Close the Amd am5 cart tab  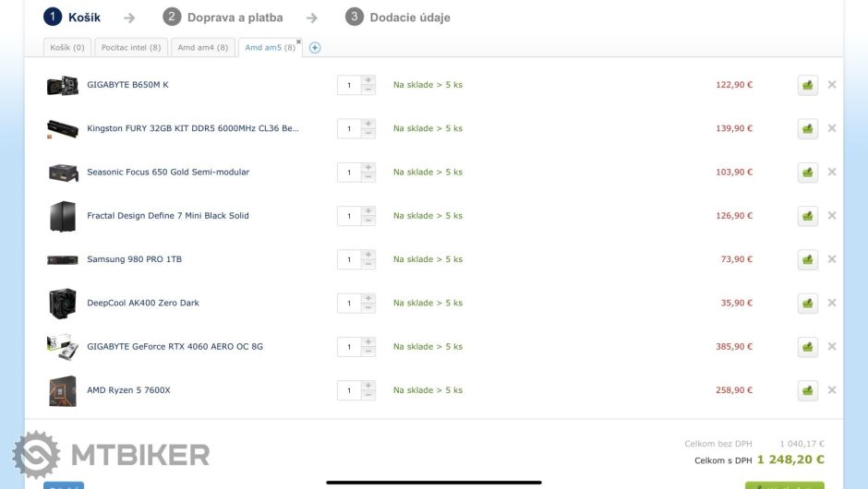click(298, 42)
